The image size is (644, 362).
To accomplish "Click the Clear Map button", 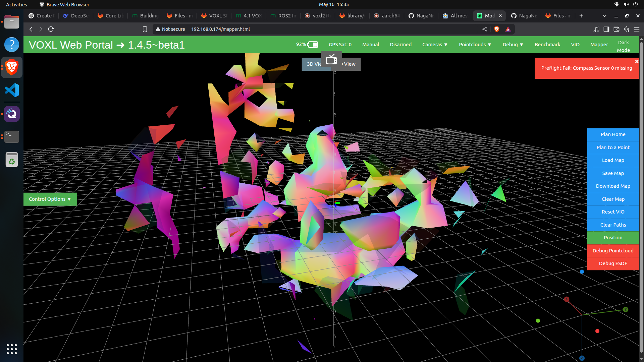I will click(613, 199).
